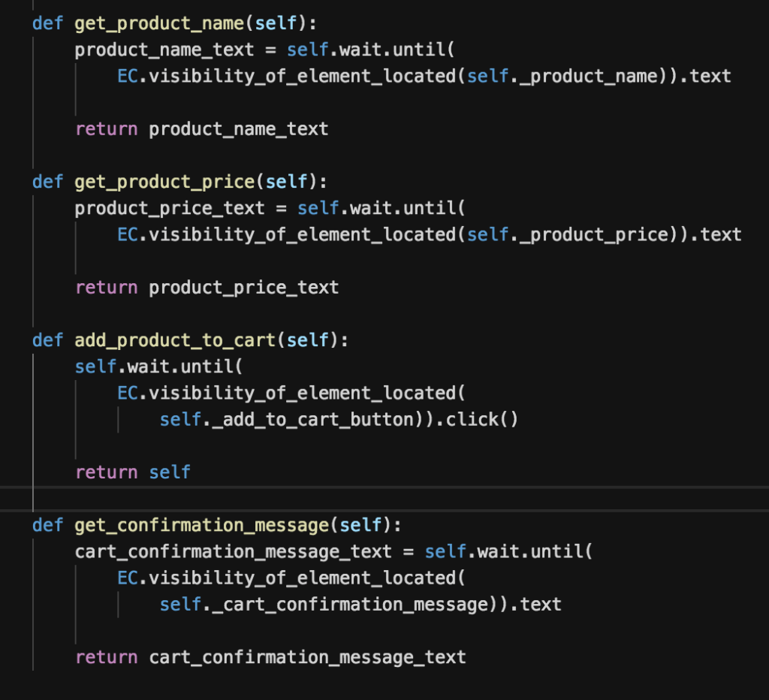Screen dimensions: 769x700
Task: Click EC.visibility_of_element_located in get_product_price
Action: (x=286, y=234)
